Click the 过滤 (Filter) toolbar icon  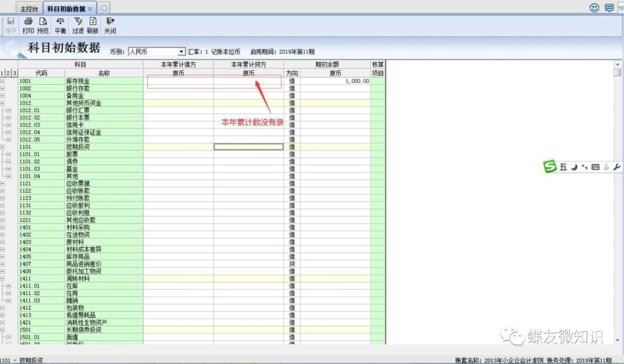point(78,24)
